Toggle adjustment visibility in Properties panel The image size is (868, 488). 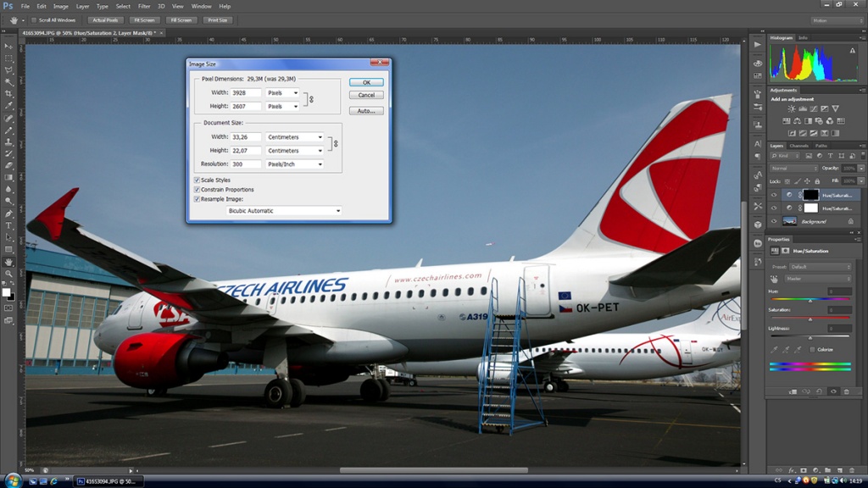[833, 391]
